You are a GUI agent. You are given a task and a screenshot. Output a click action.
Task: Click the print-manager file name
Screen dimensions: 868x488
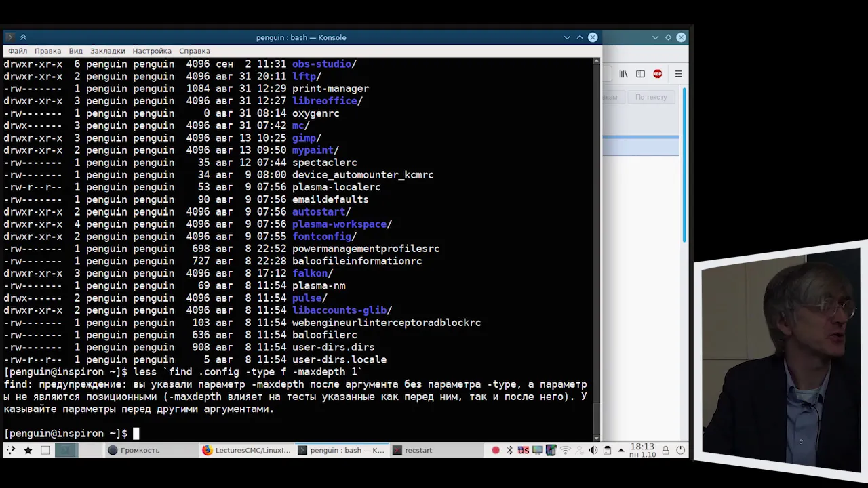click(x=330, y=89)
